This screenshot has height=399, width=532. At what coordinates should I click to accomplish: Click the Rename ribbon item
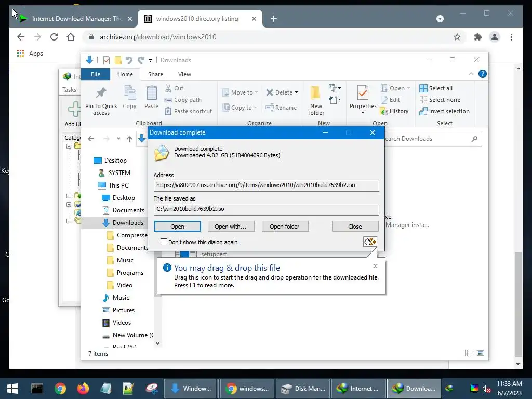pyautogui.click(x=281, y=108)
